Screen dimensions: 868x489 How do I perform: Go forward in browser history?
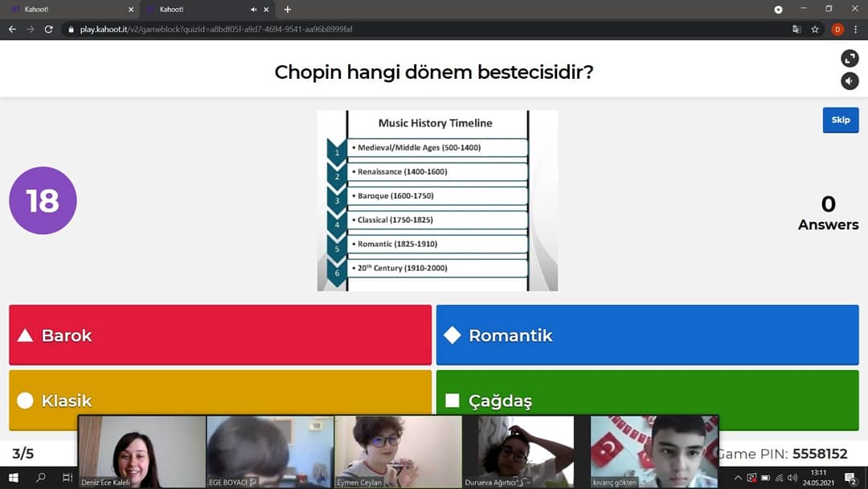click(31, 29)
